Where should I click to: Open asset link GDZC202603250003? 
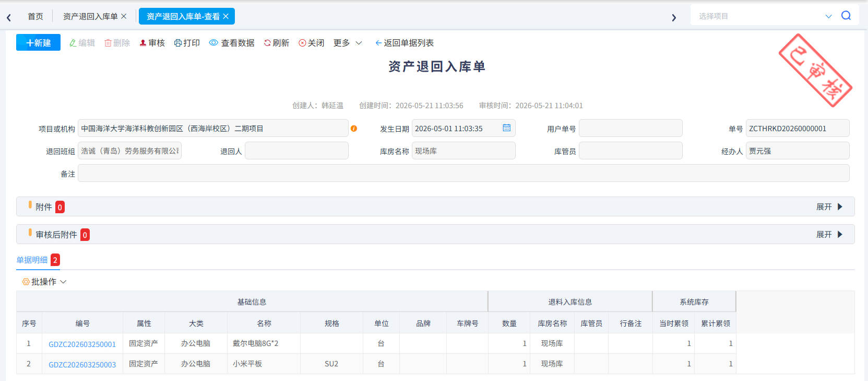(x=82, y=364)
